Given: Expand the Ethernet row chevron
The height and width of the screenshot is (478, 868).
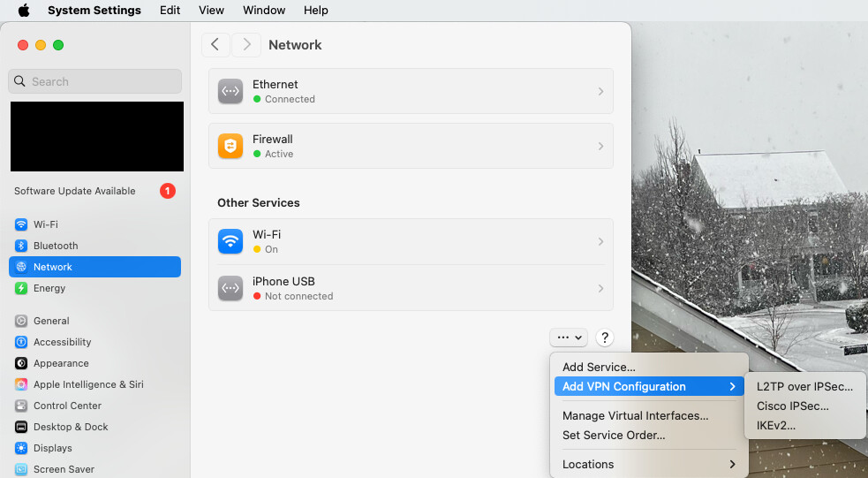Looking at the screenshot, I should tap(600, 91).
